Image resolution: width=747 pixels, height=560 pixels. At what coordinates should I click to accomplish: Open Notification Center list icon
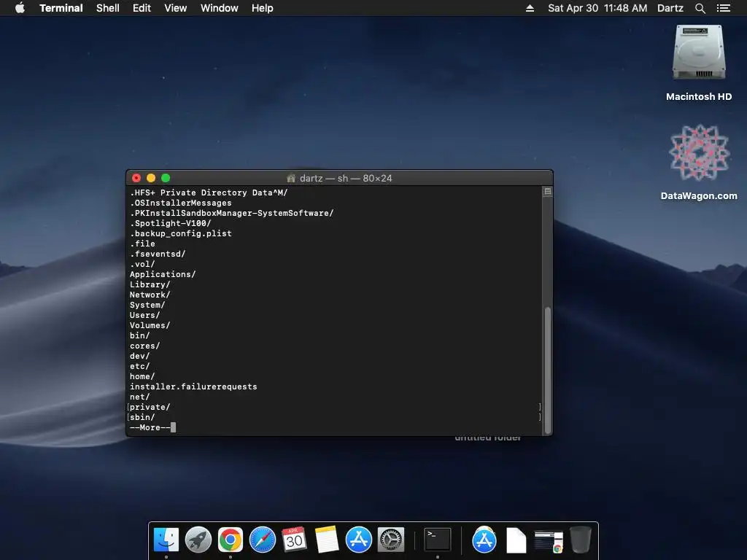(x=723, y=8)
